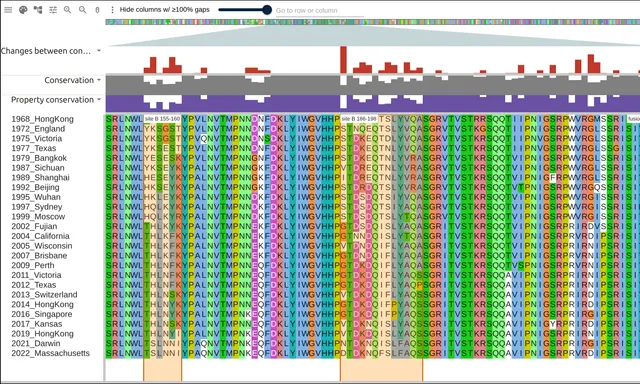Open the Property conservation track dropdown

[x=99, y=100]
